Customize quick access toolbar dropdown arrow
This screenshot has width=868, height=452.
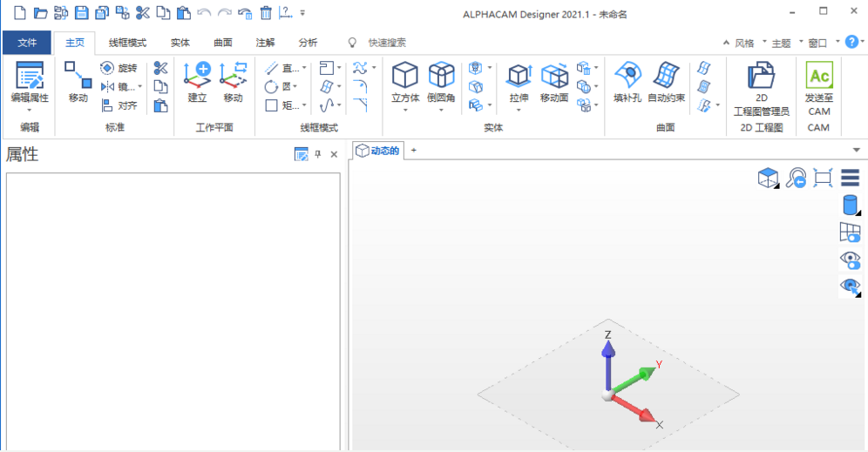(x=302, y=13)
